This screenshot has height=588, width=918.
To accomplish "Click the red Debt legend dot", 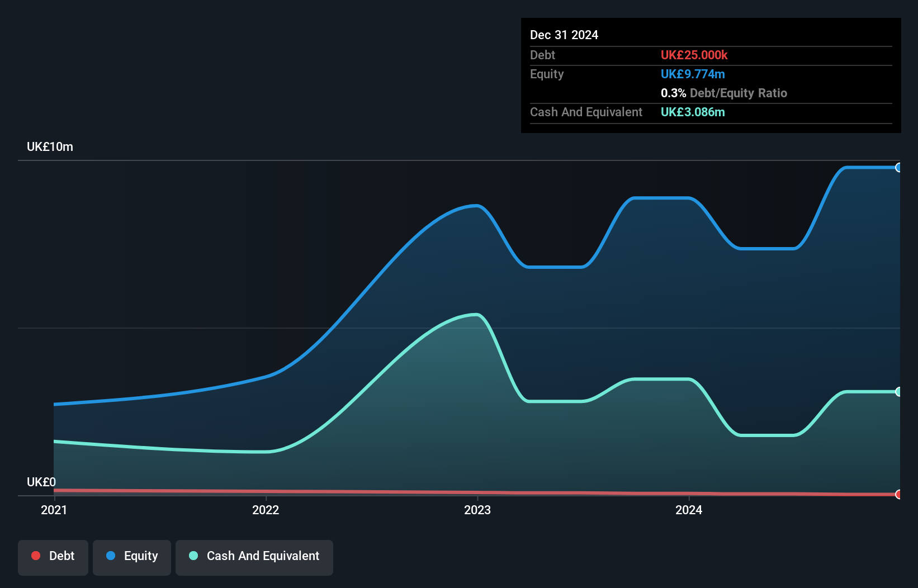I will point(36,556).
